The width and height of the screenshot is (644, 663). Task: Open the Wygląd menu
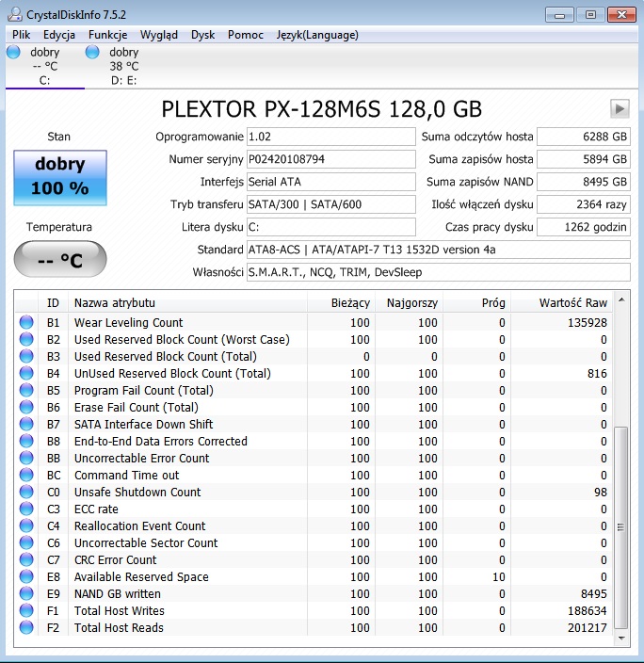[159, 35]
